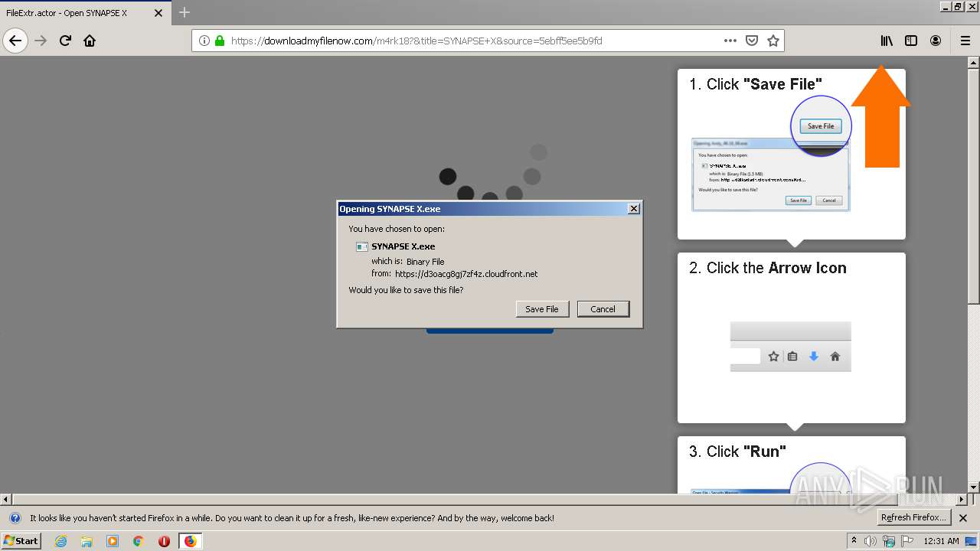Show hidden system tray icons

(x=854, y=541)
